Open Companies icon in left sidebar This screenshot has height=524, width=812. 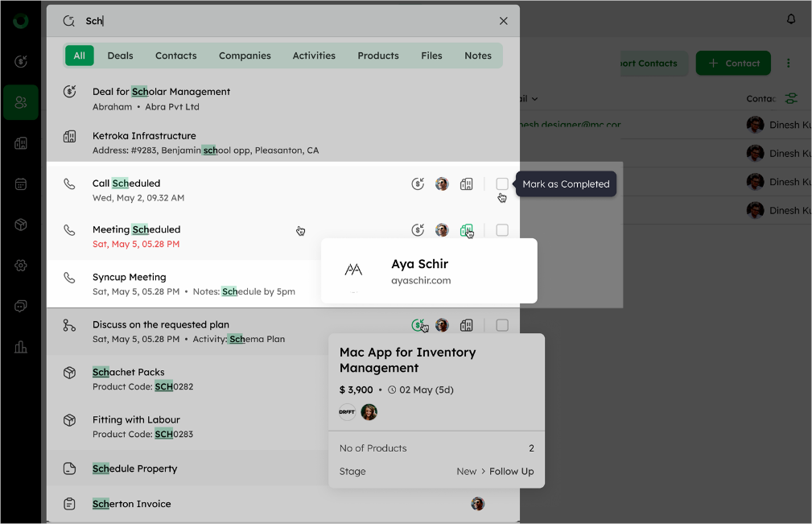tap(21, 143)
